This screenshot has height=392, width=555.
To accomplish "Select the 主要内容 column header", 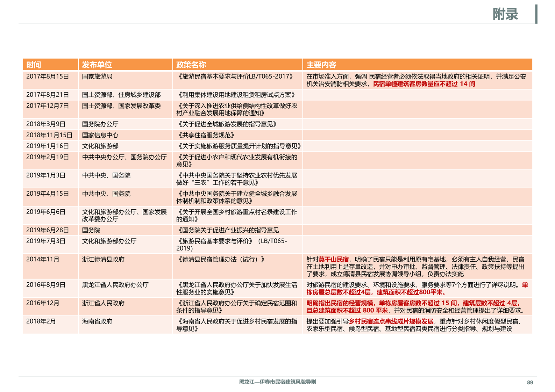I will 321,65.
